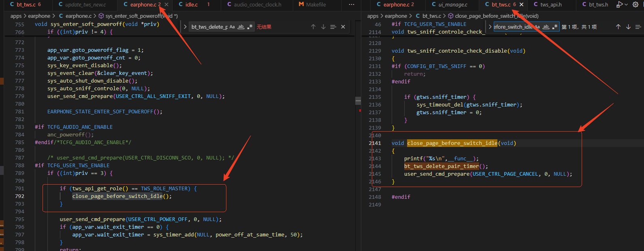Open more actions menu of left editor group
This screenshot has width=644, height=251.
[x=352, y=4]
